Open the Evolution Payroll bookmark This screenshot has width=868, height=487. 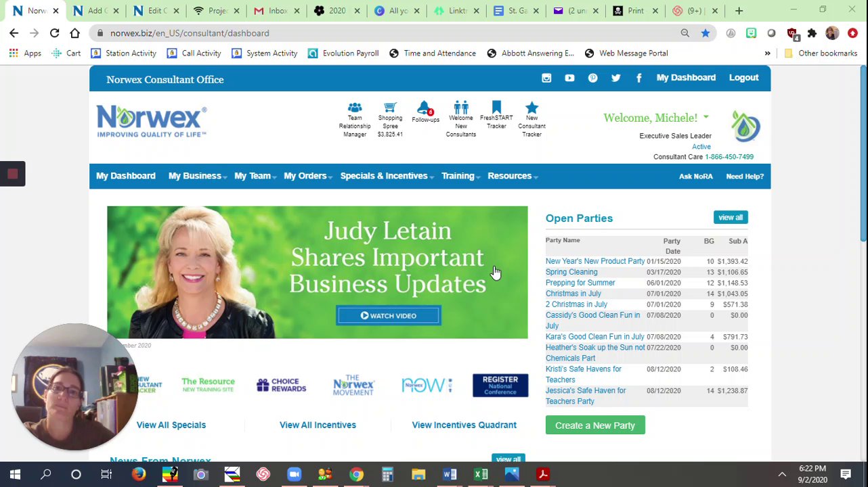343,53
